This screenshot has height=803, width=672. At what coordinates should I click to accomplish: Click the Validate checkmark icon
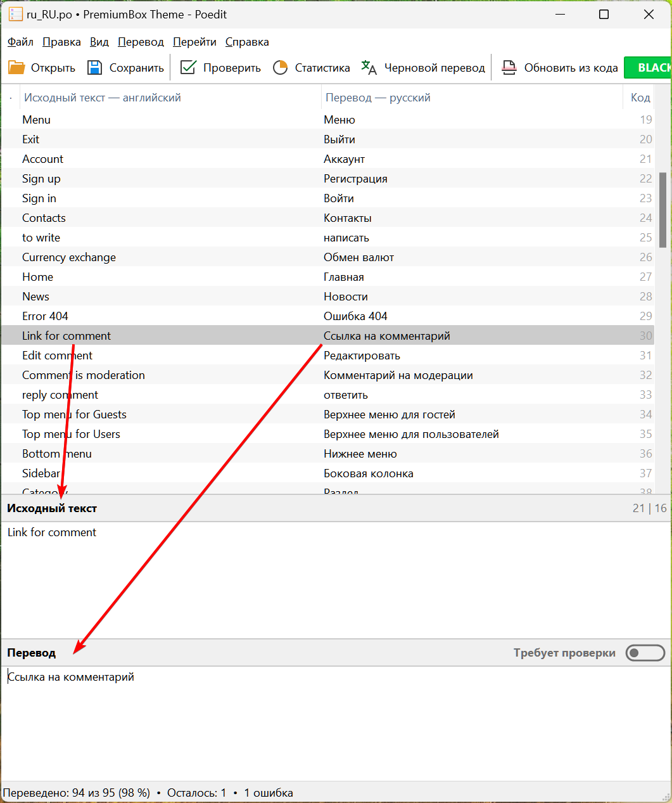coord(188,68)
